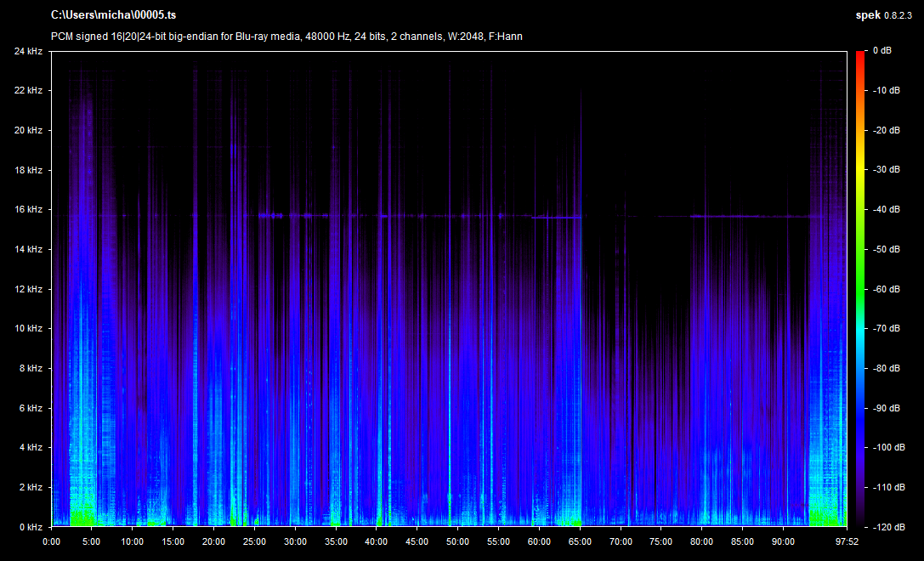
Task: Select the 65:00 time axis marker
Action: [x=580, y=541]
